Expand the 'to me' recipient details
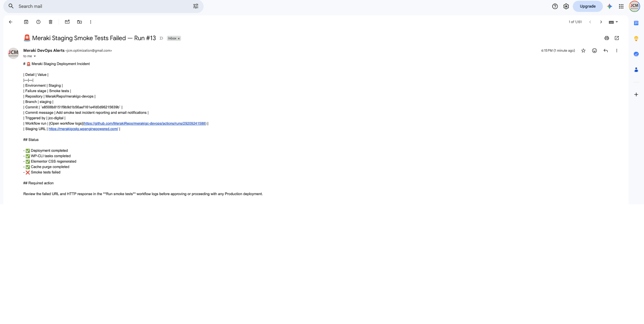The image size is (644, 324). point(35,56)
